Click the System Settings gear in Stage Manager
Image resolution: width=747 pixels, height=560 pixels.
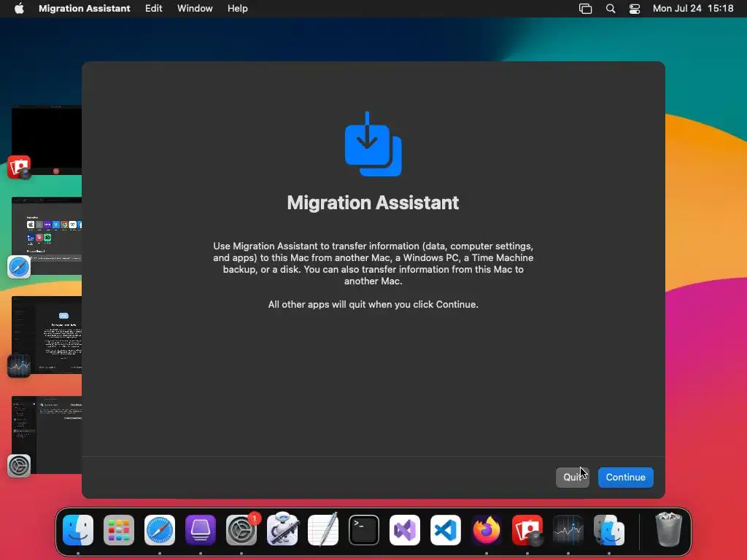[x=19, y=465]
